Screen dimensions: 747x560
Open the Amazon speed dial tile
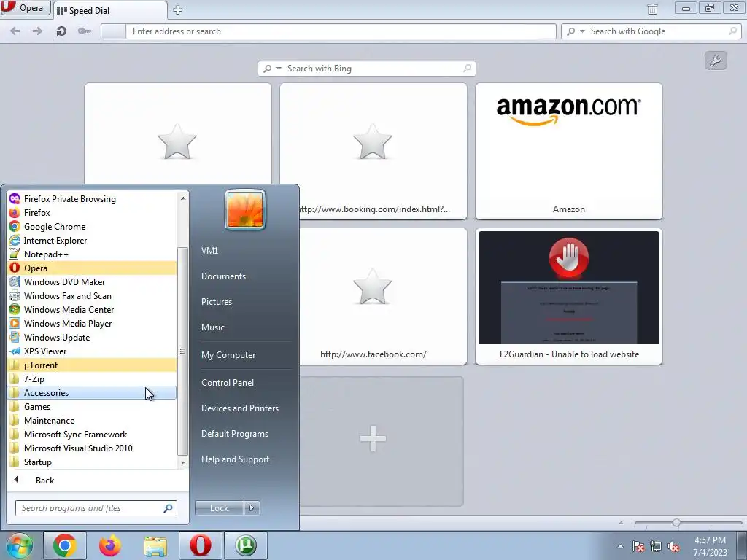[569, 152]
